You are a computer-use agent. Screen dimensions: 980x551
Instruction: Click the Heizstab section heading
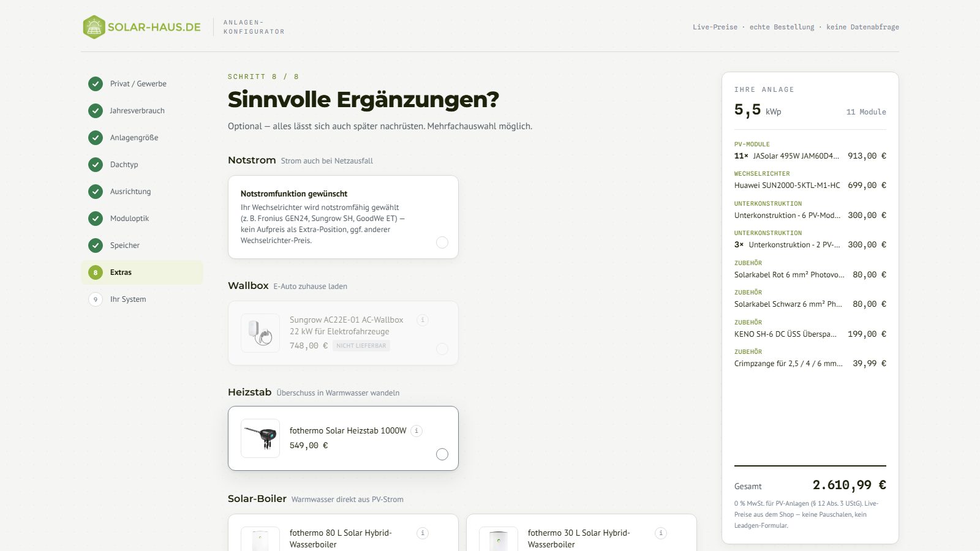point(249,392)
